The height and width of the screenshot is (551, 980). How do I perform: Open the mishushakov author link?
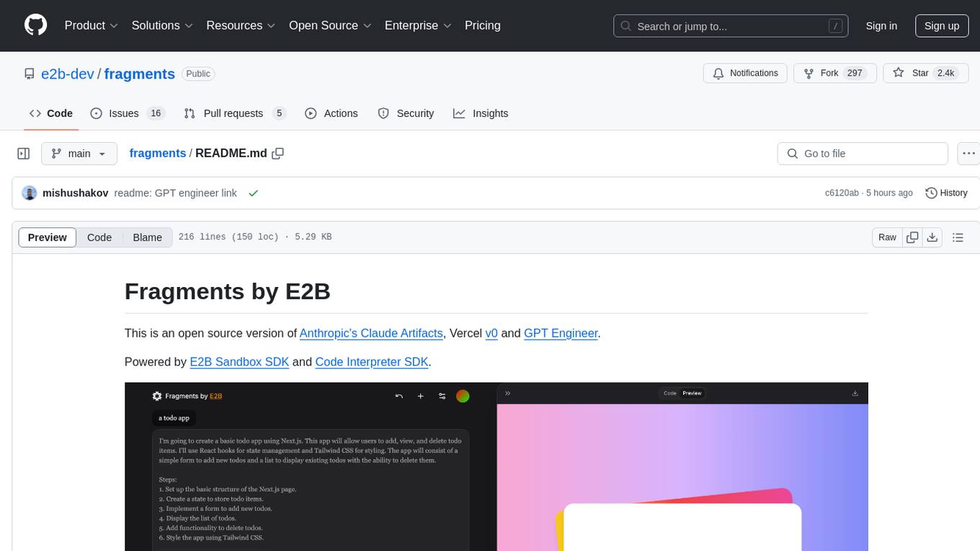pyautogui.click(x=76, y=193)
